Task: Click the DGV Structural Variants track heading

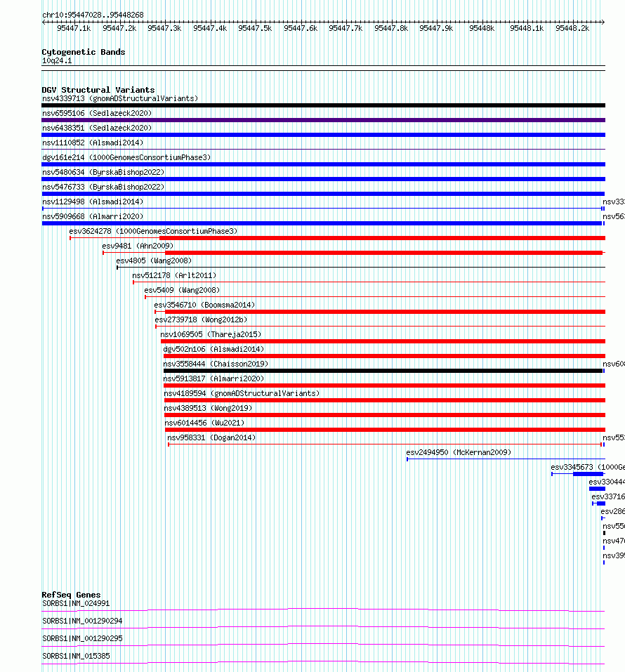Action: pos(98,90)
